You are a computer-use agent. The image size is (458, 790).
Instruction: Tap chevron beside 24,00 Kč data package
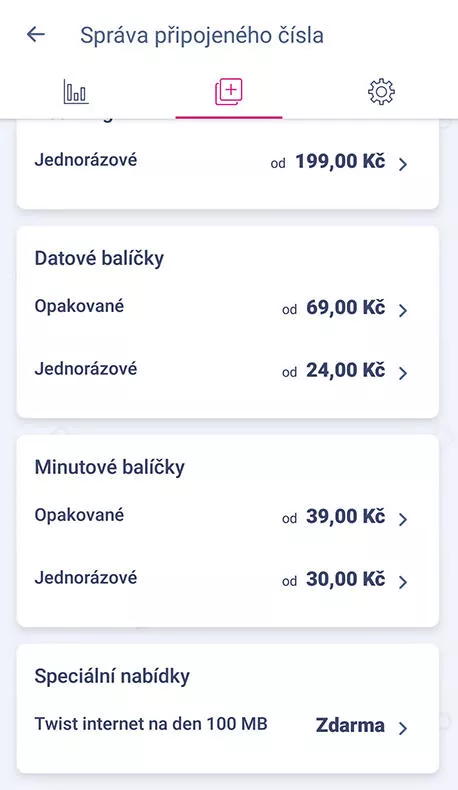(403, 373)
